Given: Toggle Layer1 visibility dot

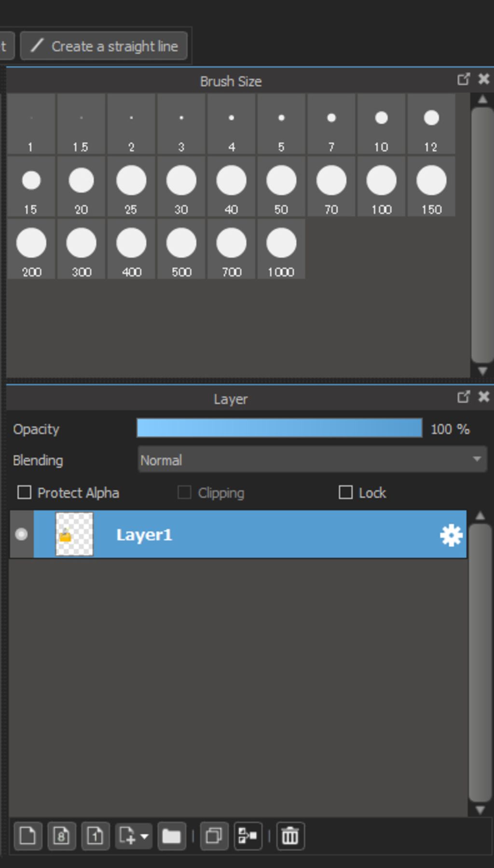Looking at the screenshot, I should 21,534.
